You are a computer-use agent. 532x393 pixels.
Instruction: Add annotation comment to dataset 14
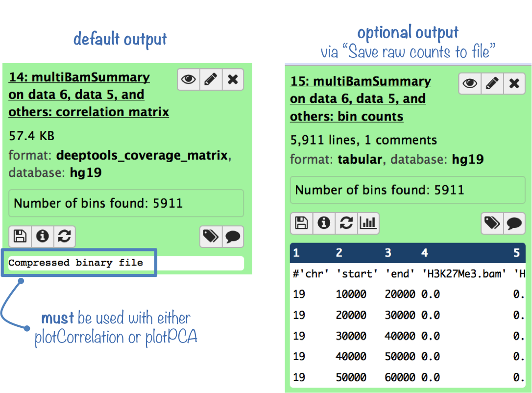coord(233,237)
